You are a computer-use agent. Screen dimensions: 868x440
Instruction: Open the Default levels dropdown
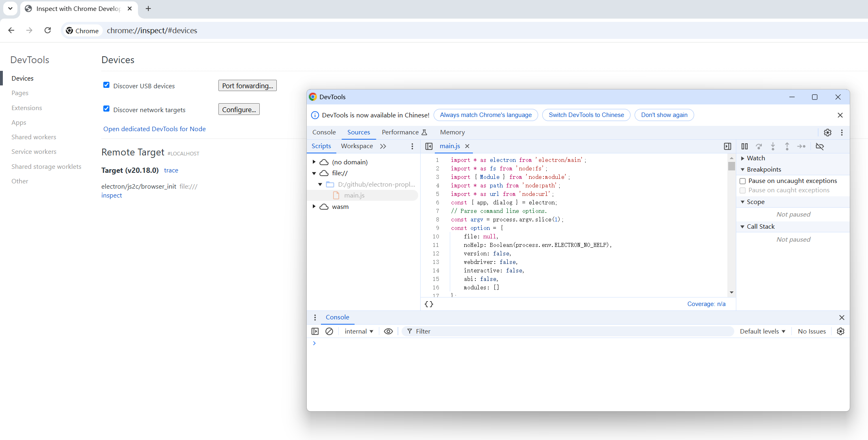click(x=763, y=331)
